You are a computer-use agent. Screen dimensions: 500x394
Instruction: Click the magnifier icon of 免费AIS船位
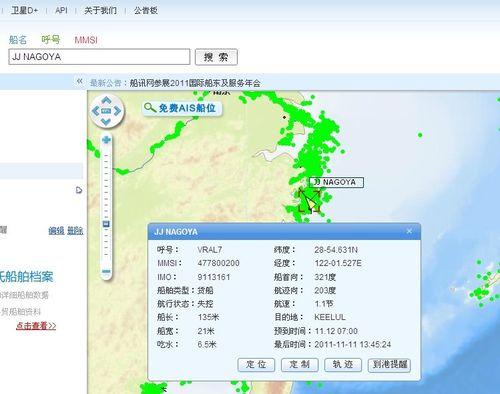pyautogui.click(x=150, y=108)
